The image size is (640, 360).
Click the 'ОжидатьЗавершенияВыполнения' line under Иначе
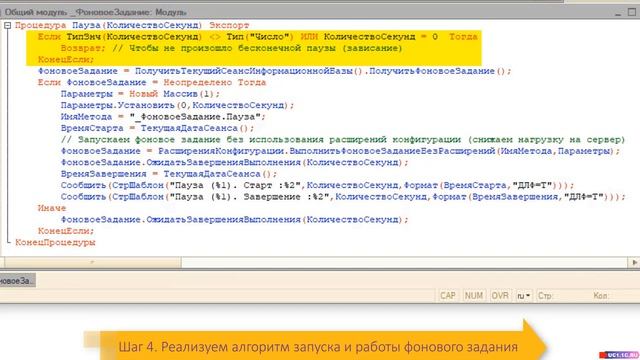click(234, 220)
